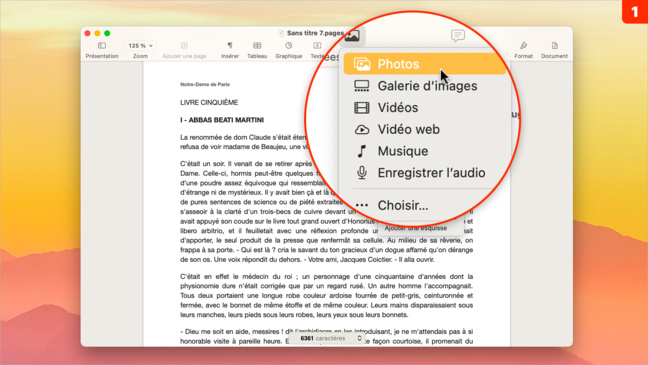Viewport: 648px width, 365px height.
Task: Click the gallery icon beside Galerie d'images
Action: click(x=362, y=86)
